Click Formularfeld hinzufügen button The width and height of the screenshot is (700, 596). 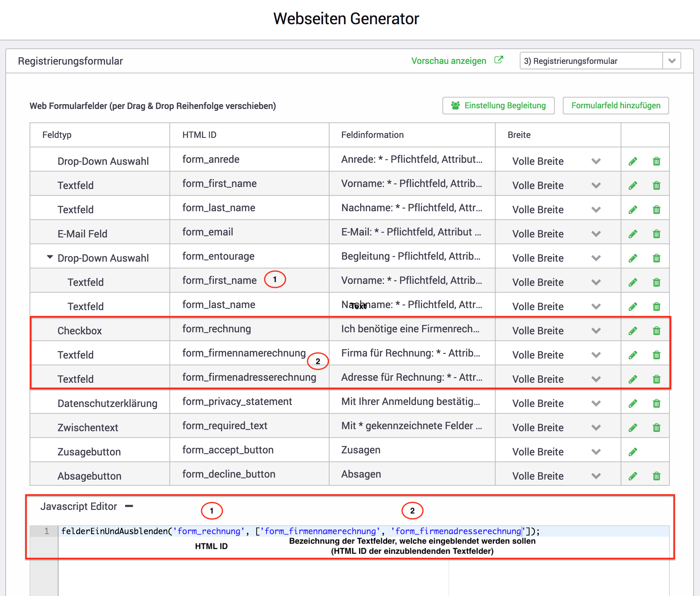(616, 106)
